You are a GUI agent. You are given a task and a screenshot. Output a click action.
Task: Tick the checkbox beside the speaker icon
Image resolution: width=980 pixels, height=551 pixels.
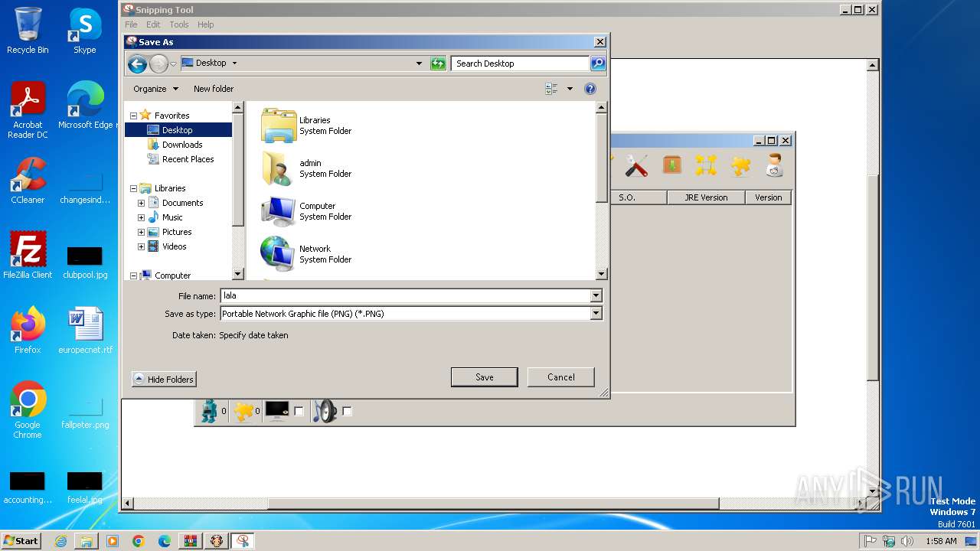347,412
